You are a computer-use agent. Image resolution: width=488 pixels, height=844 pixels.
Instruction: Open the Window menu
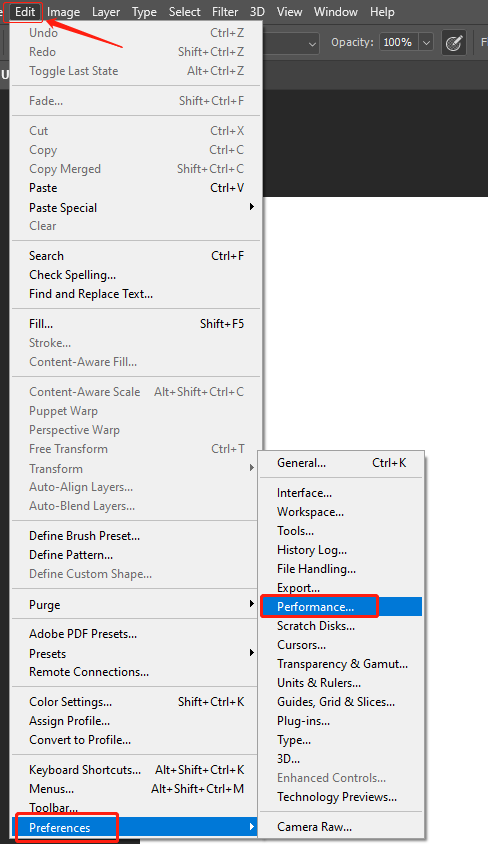[336, 12]
